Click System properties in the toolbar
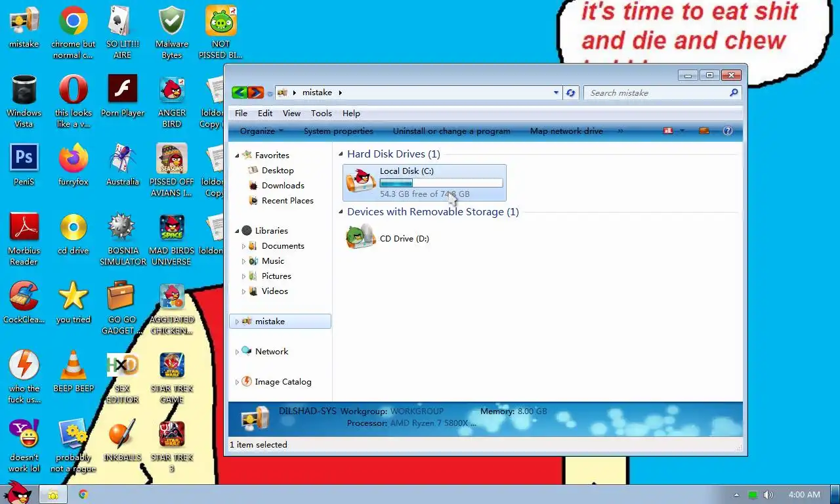Screen dimensions: 840x504 [338, 131]
